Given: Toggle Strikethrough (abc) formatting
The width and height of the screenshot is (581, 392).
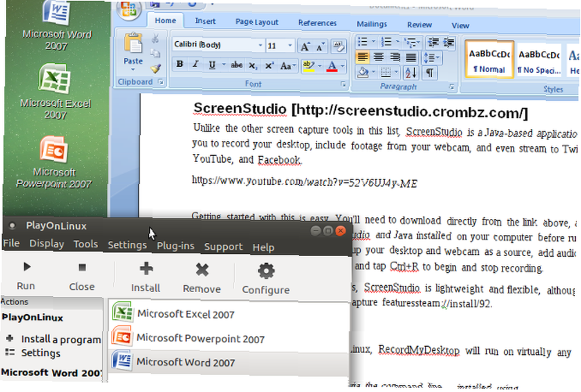Looking at the screenshot, I should click(236, 66).
